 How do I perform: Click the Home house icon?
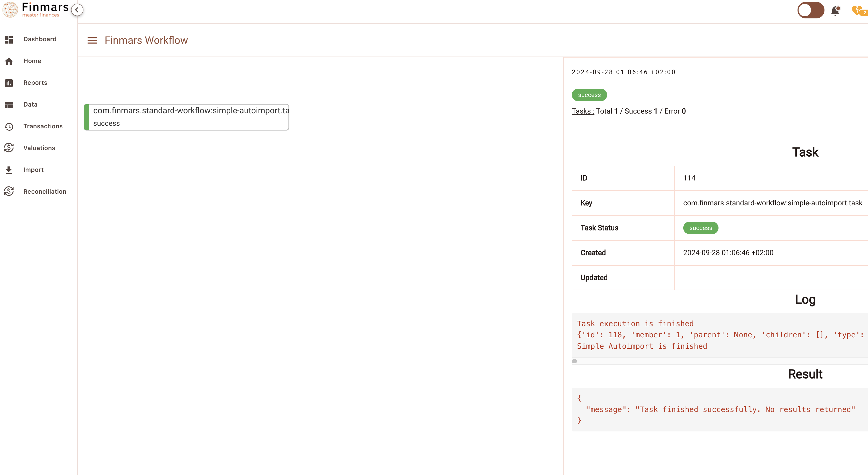tap(9, 61)
